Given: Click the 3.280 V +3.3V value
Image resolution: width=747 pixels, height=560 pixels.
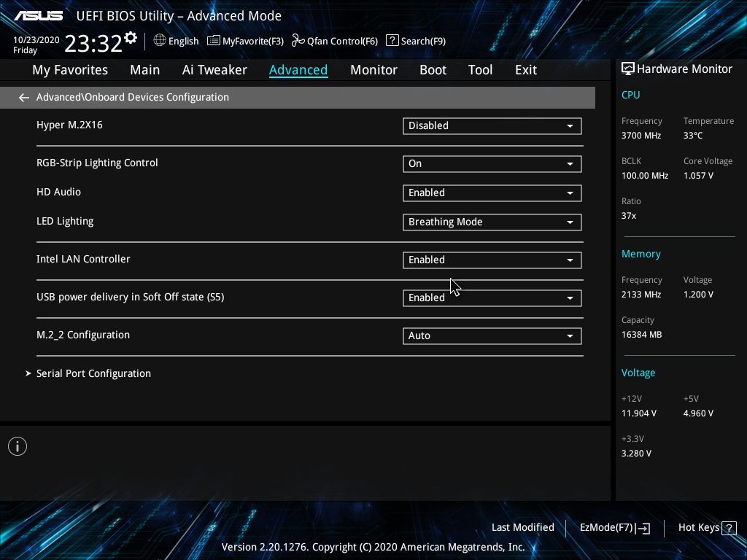Looking at the screenshot, I should 636,454.
